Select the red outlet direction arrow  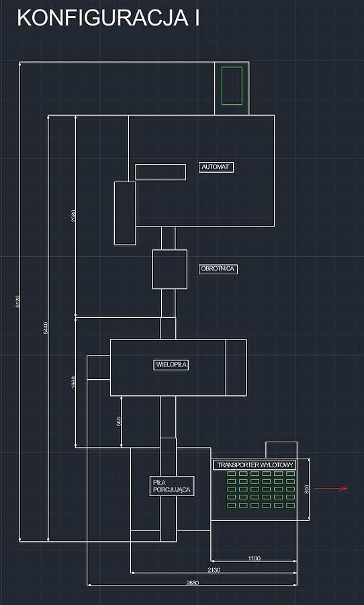330,489
